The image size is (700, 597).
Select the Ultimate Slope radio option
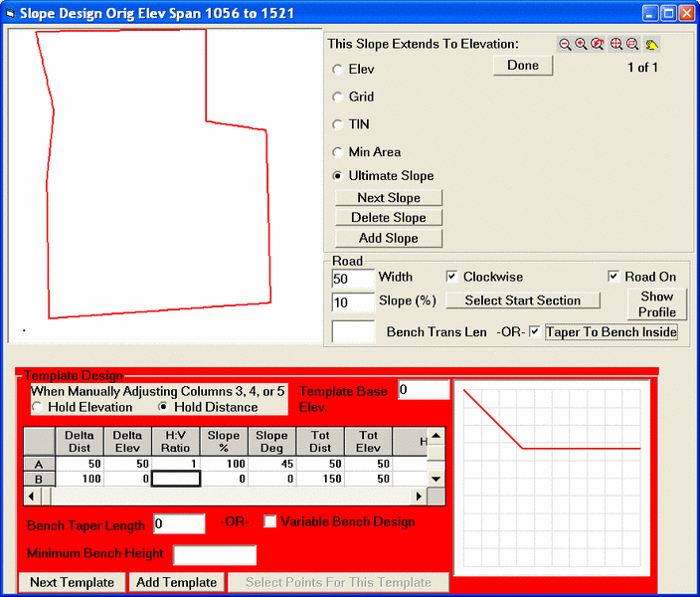point(338,176)
